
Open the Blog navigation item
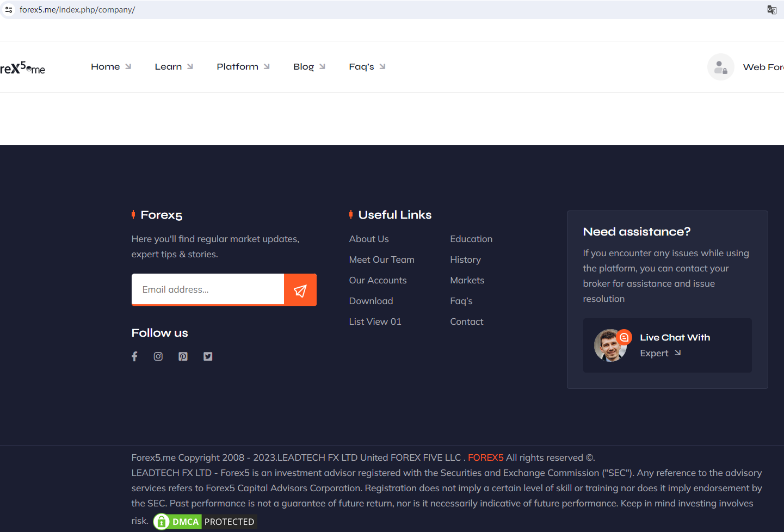tap(304, 66)
